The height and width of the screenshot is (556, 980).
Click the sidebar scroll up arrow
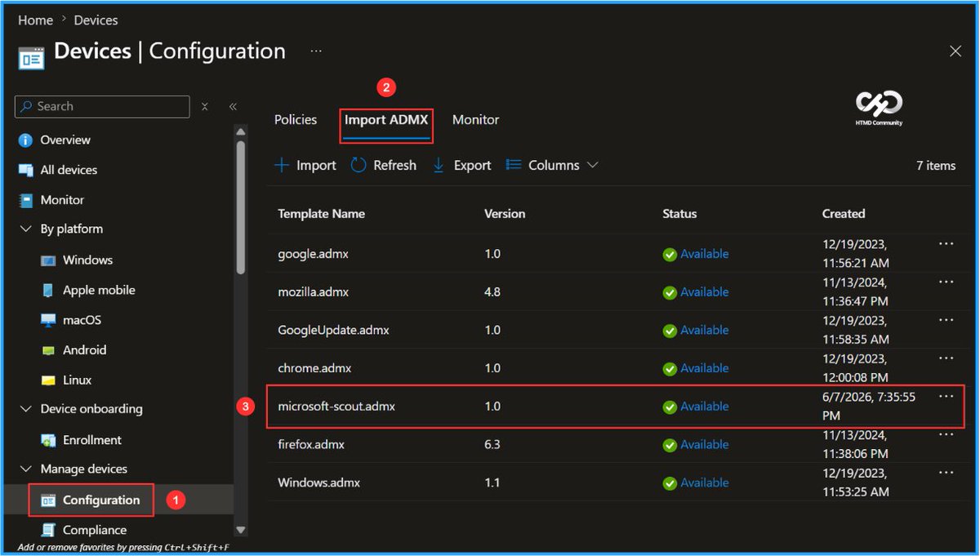pyautogui.click(x=241, y=131)
